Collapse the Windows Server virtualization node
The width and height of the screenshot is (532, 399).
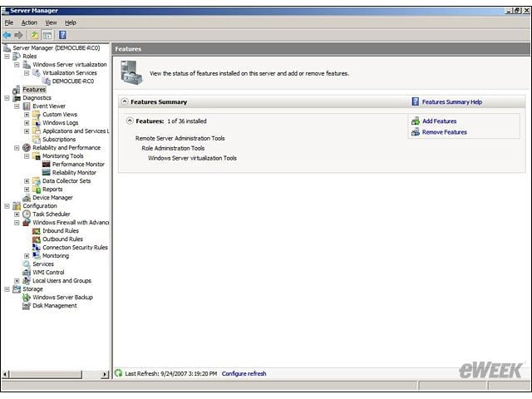click(17, 65)
